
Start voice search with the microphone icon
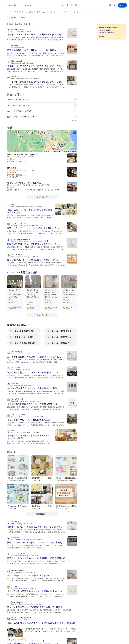pyautogui.click(x=68, y=5)
